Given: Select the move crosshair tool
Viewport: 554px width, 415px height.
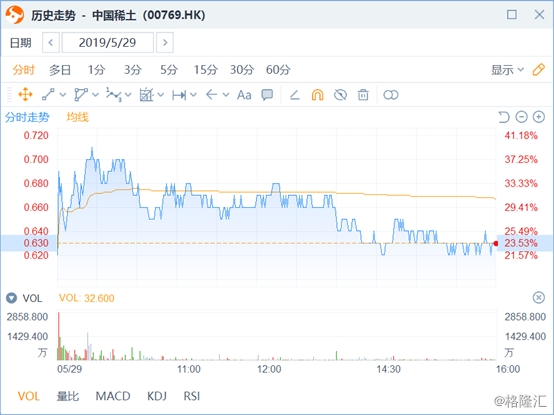Looking at the screenshot, I should tap(25, 95).
